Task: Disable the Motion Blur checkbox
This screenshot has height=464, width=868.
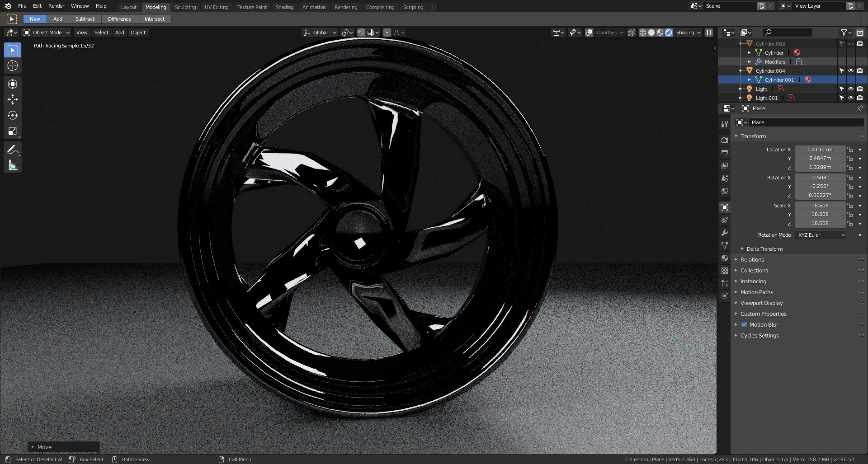Action: 744,324
